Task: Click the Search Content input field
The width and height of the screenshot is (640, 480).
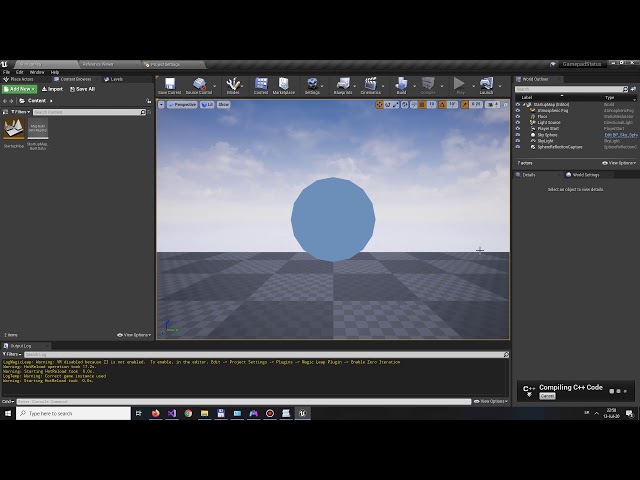Action: 89,112
